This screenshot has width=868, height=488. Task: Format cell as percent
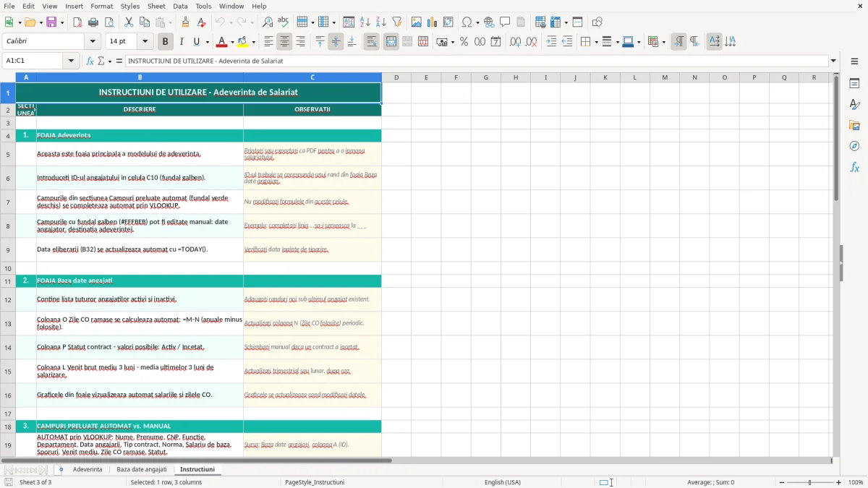(x=464, y=42)
